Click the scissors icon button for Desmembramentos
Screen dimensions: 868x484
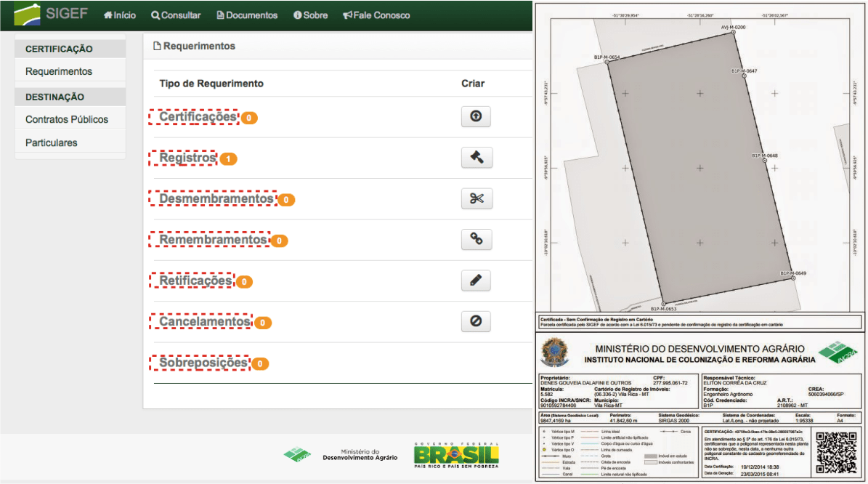point(476,198)
